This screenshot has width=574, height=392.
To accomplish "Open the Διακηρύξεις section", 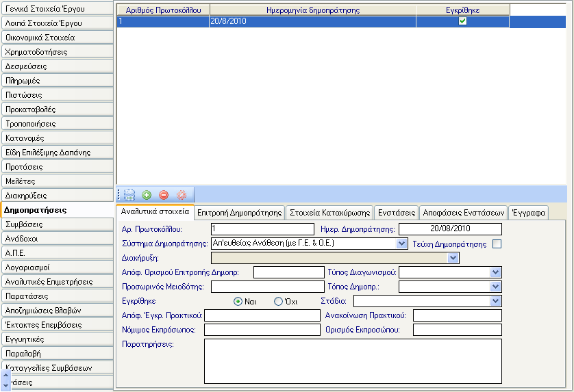I will 58,196.
